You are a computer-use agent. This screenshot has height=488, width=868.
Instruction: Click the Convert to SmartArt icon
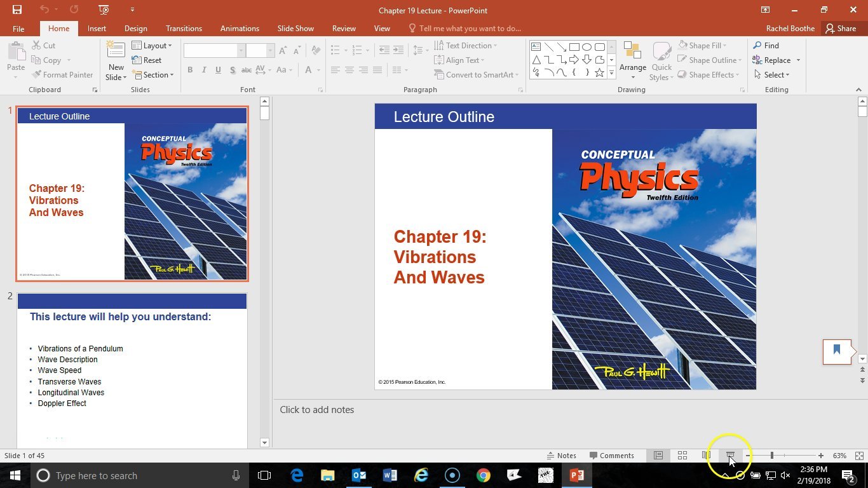coord(475,74)
